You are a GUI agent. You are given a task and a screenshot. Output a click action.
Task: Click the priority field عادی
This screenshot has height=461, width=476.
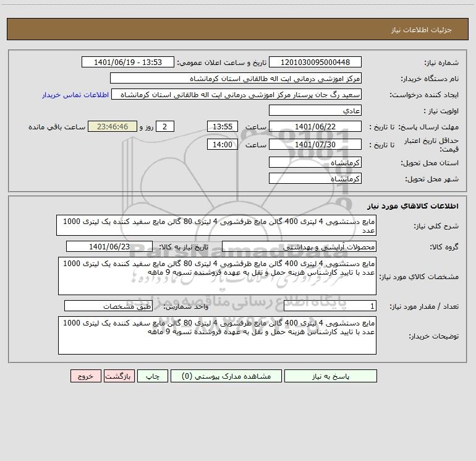point(315,111)
